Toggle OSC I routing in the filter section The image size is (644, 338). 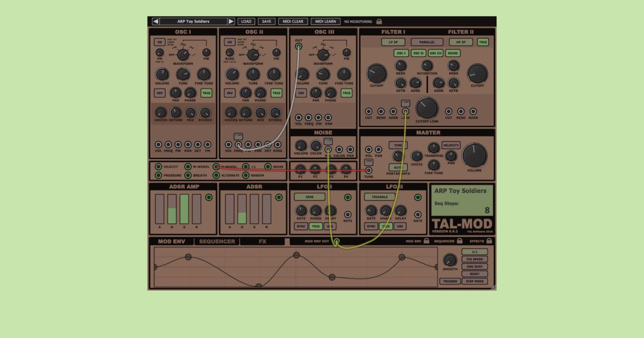click(x=401, y=53)
